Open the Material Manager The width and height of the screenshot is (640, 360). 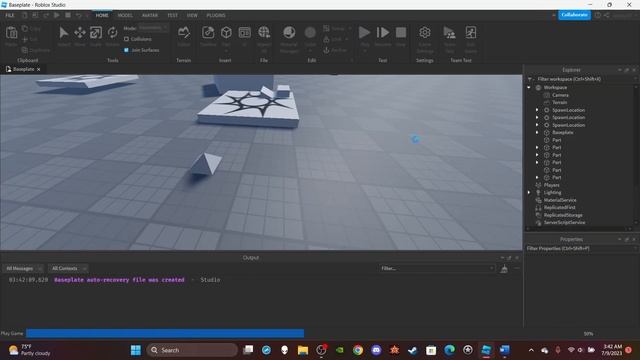[289, 32]
